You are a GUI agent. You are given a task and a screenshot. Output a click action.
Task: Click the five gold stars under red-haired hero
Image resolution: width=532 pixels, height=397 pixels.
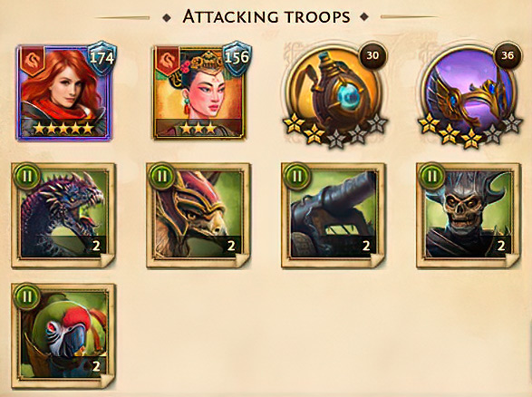tap(63, 129)
